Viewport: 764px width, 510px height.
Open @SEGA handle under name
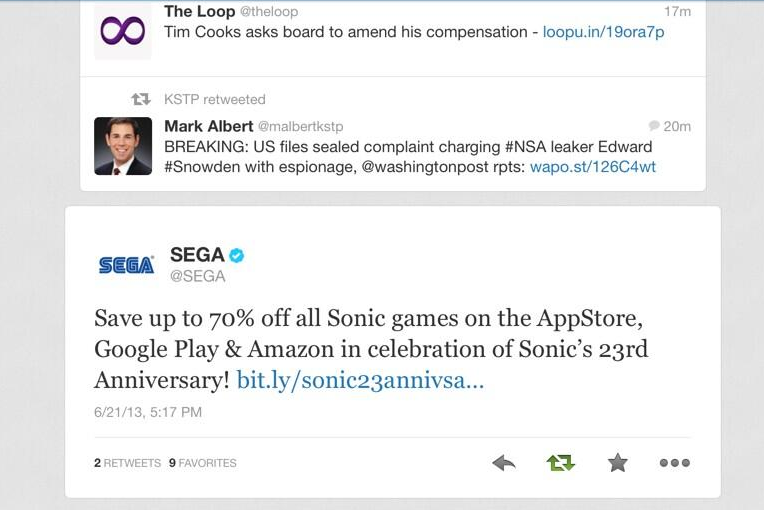tap(197, 276)
